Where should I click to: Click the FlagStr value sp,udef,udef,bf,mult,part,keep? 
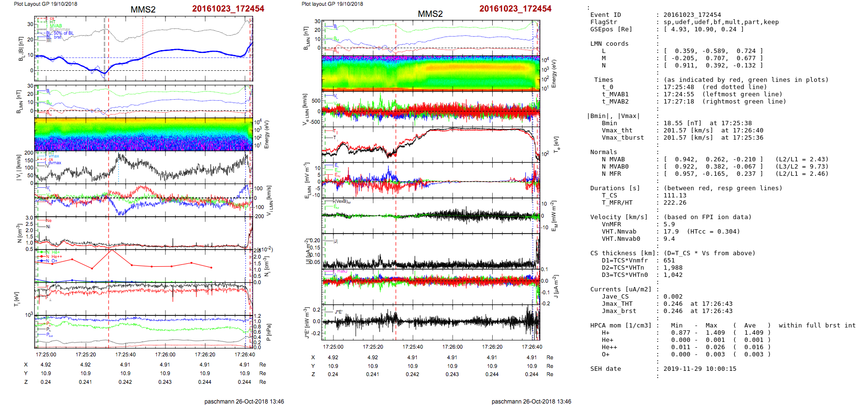pos(721,22)
